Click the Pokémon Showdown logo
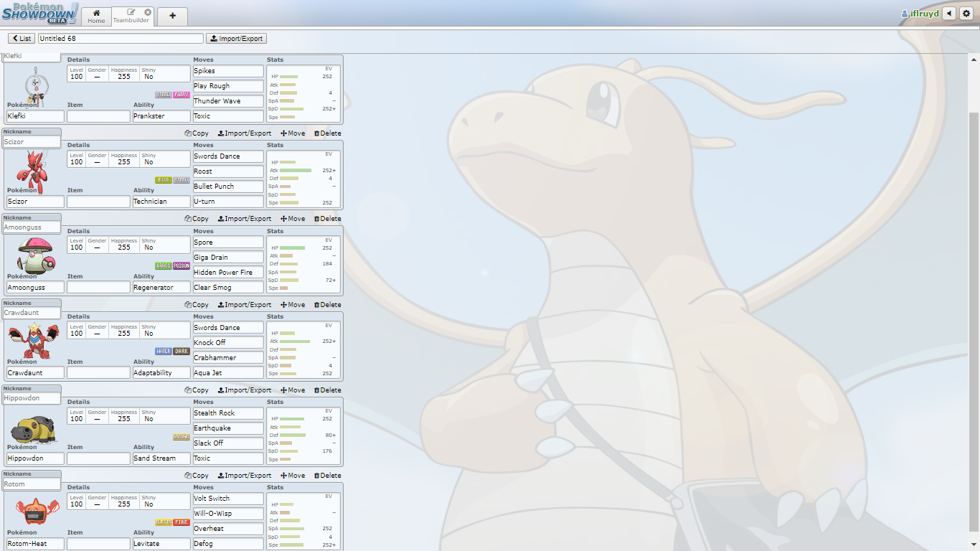This screenshot has height=551, width=980. pyautogui.click(x=39, y=13)
